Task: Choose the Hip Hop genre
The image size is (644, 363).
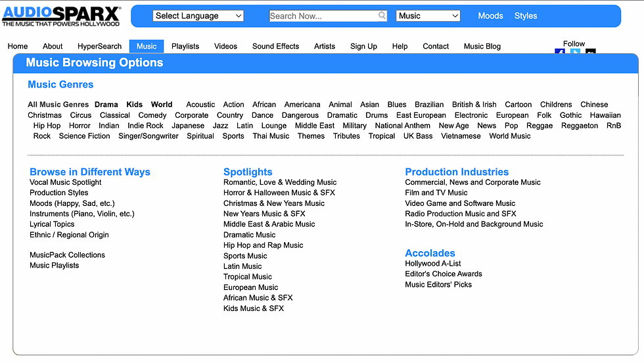Action: pyautogui.click(x=47, y=126)
